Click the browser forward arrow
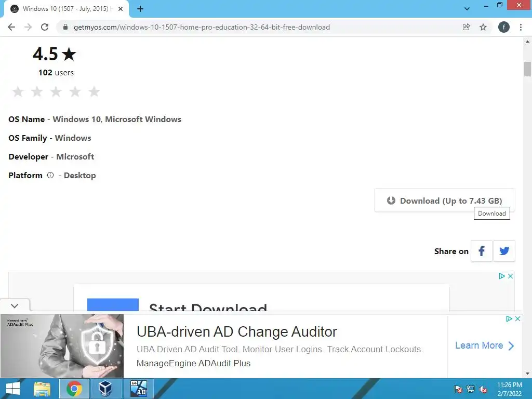 point(28,27)
